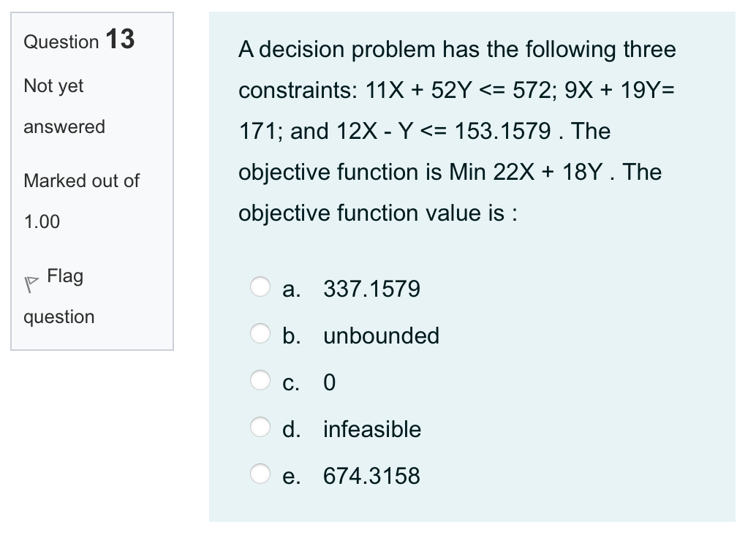Click the objective function sentence text

coord(450,172)
